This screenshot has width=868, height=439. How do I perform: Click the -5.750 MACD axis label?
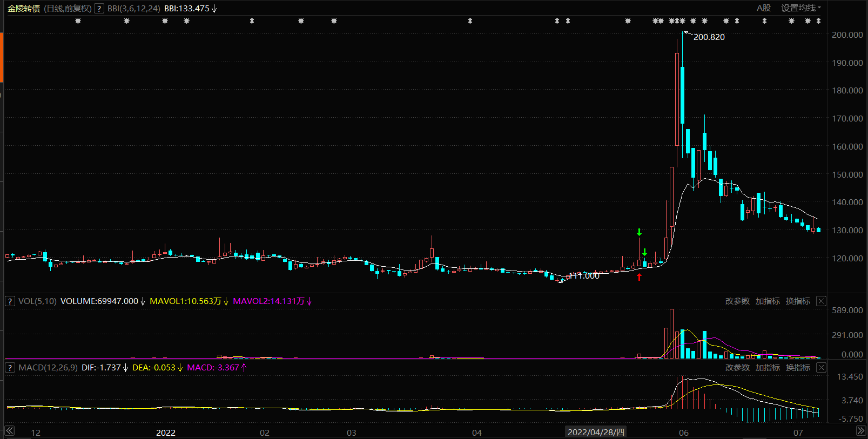(x=850, y=418)
